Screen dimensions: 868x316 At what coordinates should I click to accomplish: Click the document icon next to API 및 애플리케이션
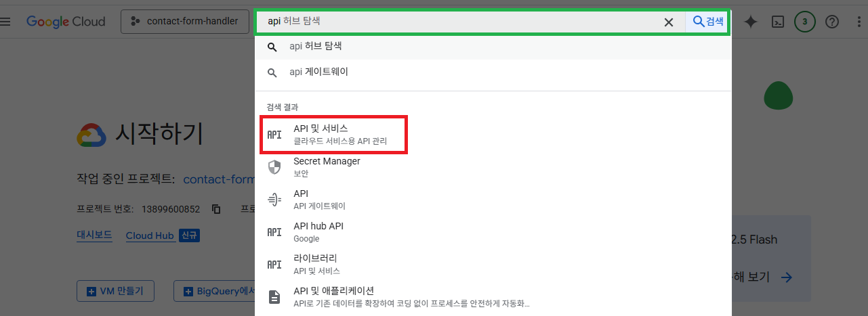click(x=274, y=296)
